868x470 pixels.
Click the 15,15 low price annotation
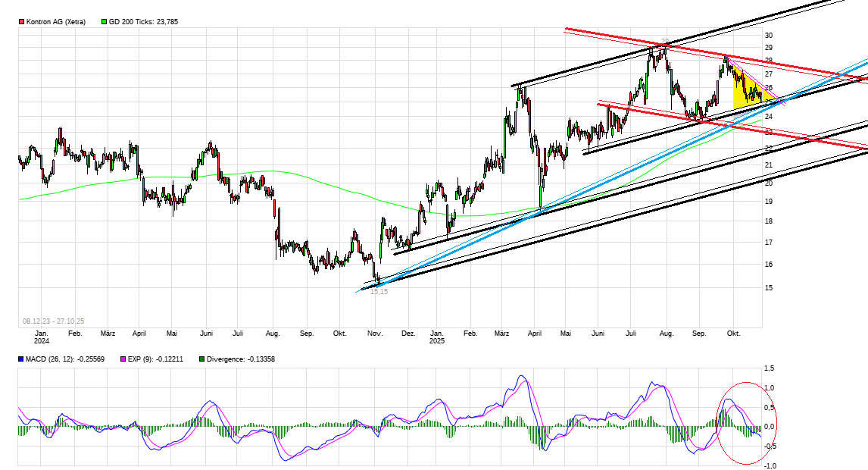point(379,292)
